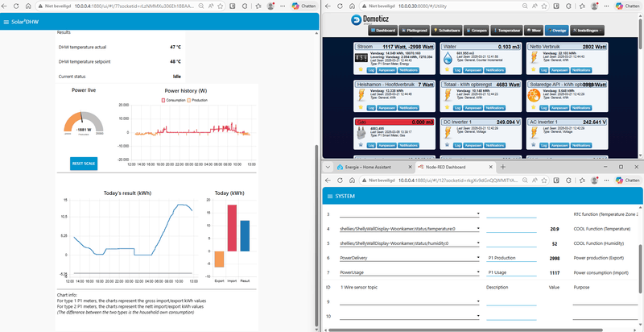Screen dimensions: 644x332
Task: Expand the PowerUsage dropdown in row 7
Action: click(x=409, y=272)
